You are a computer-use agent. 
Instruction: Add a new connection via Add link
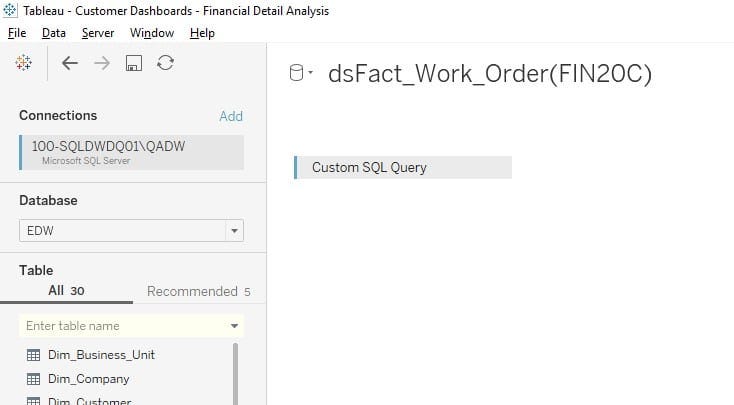click(x=231, y=116)
